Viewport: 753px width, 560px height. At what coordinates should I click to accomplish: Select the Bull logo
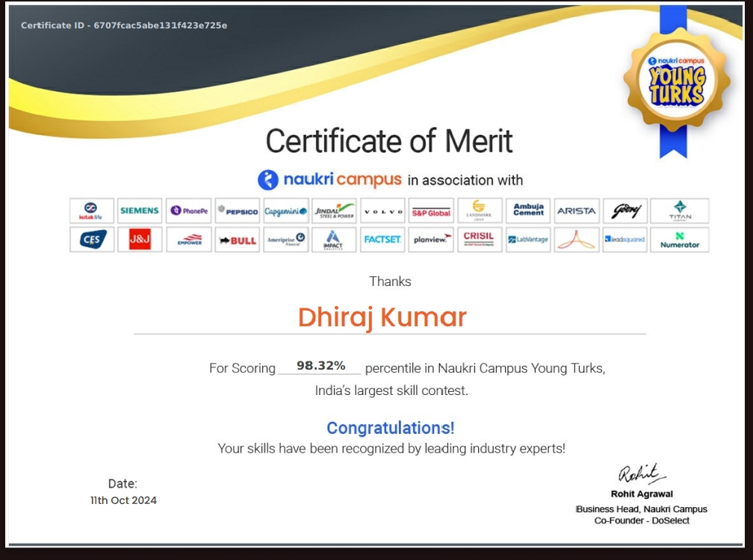click(x=238, y=239)
